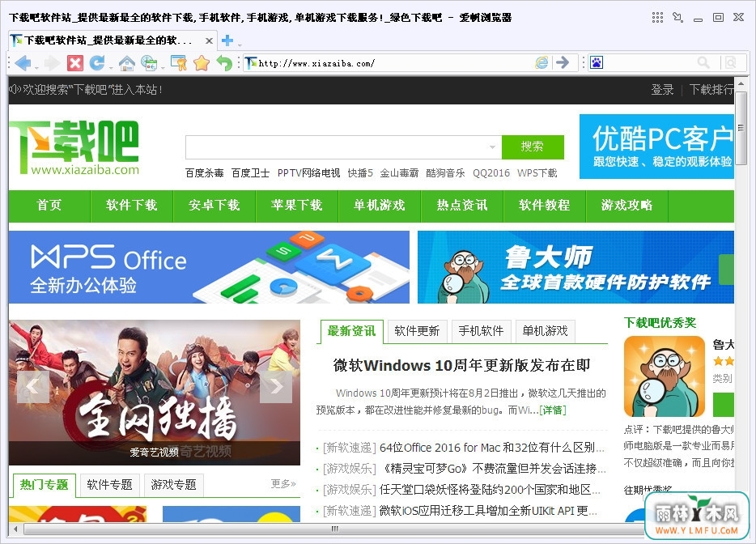The image size is (756, 544).
Task: Stop loading with the red X icon
Action: [x=74, y=62]
